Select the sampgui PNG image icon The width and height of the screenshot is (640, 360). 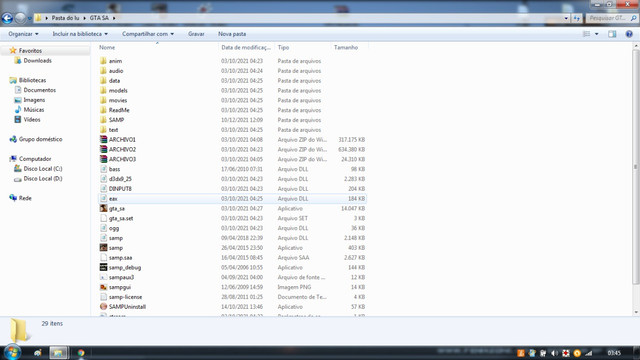click(x=103, y=287)
